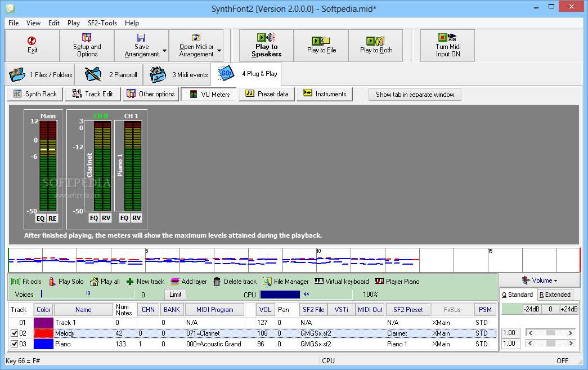Click the purple color swatch of Track 1
The width and height of the screenshot is (588, 370).
pos(43,323)
